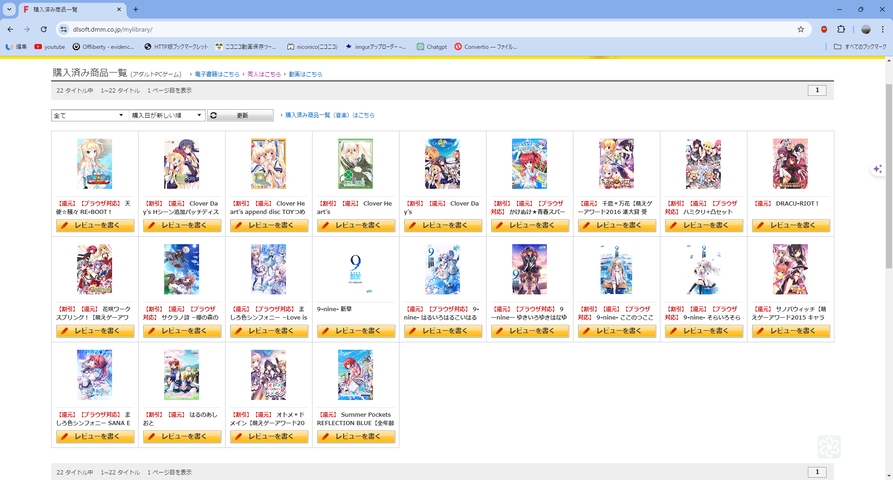Image resolution: width=893 pixels, height=480 pixels.
Task: Go forward using the browser forward arrow
Action: pos(27,29)
